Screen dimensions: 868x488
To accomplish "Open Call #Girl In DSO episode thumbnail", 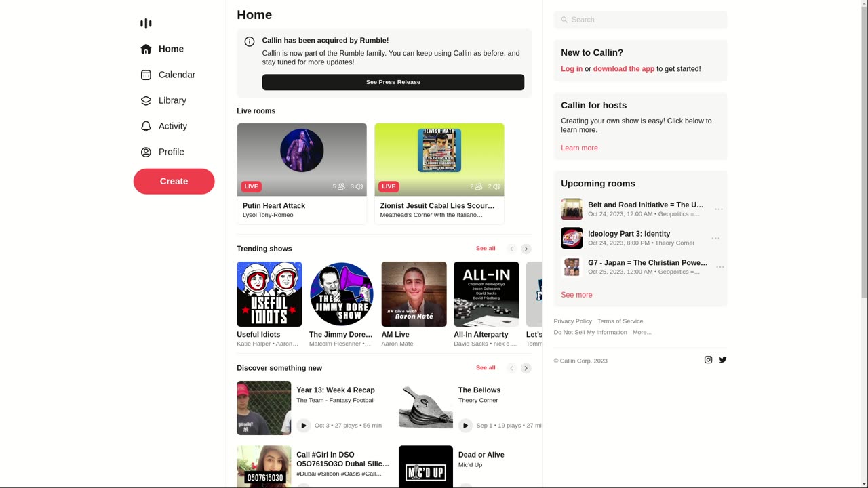I will coord(264,466).
